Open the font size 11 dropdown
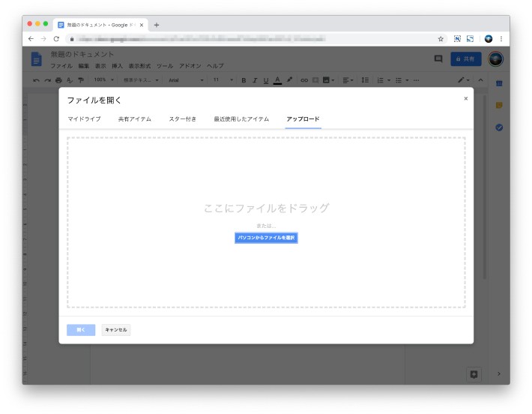The width and height of the screenshot is (532, 414). [223, 79]
